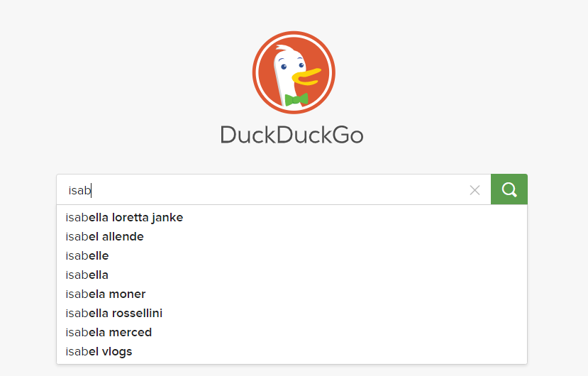Viewport: 588px width, 376px height.
Task: Select "isabella rossellini" suggestion
Action: tap(292, 314)
